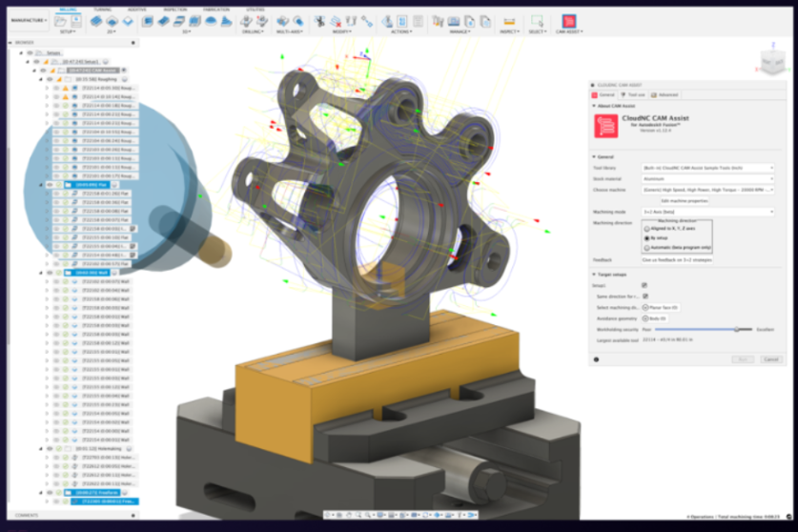
Task: Click the Edit machine properties button
Action: coord(685,200)
